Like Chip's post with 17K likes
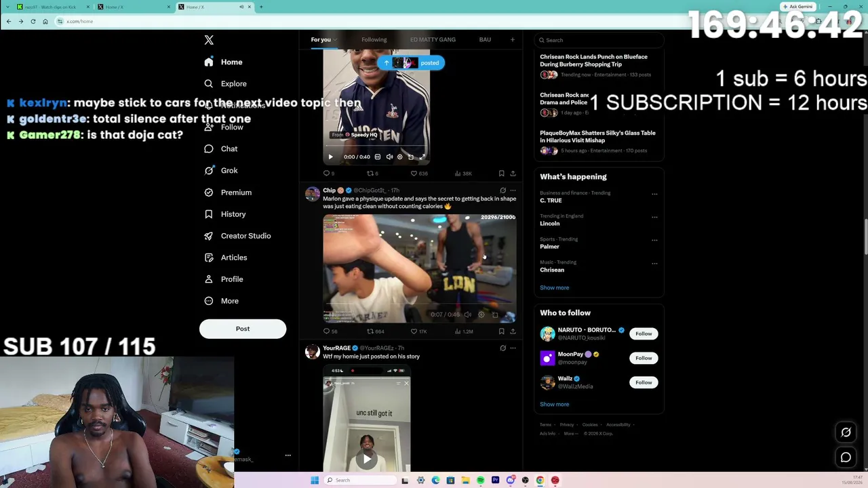Viewport: 868px width, 488px height. click(419, 331)
